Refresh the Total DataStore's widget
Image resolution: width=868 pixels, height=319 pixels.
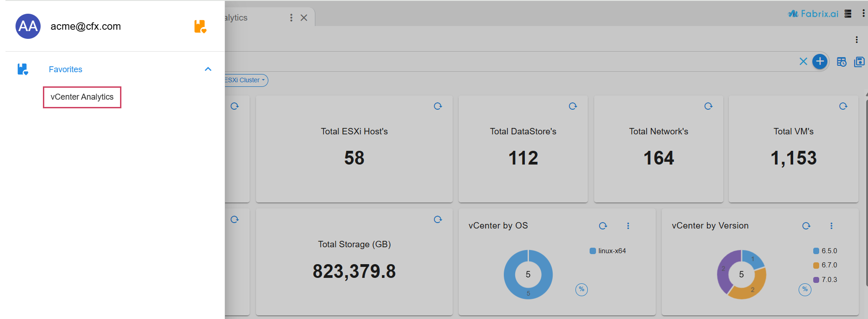[573, 106]
